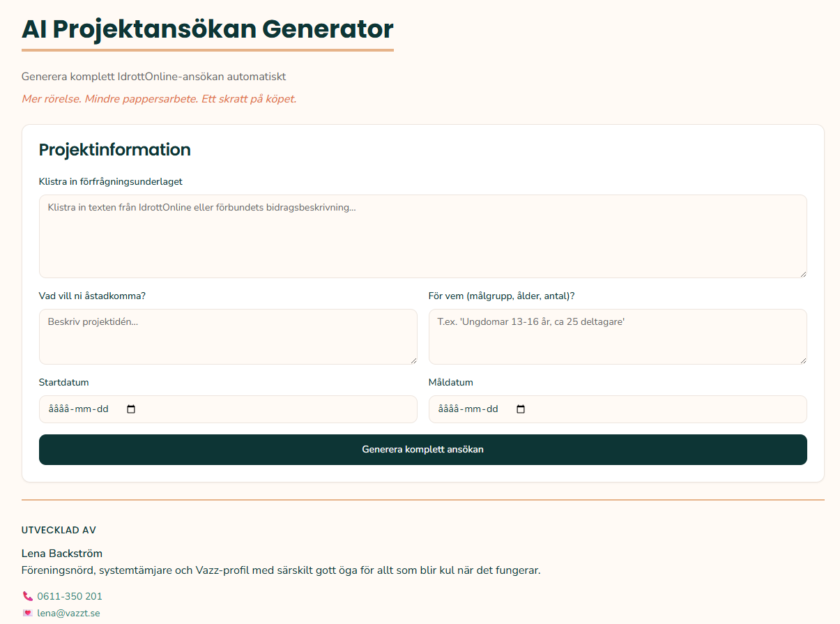The height and width of the screenshot is (624, 840).
Task: Click the envelope icon beside lena@vazzt.se
Action: [28, 614]
